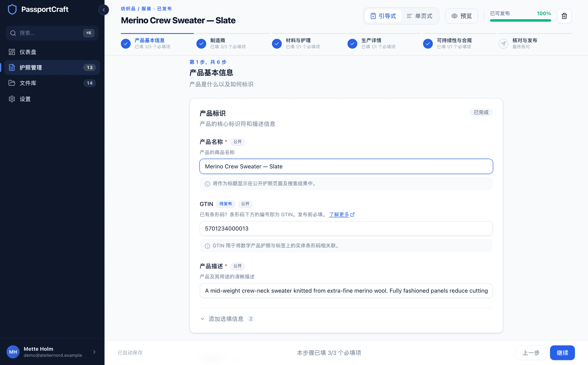The height and width of the screenshot is (365, 588).
Task: Click the 服装 breadcrumb
Action: coord(146,9)
